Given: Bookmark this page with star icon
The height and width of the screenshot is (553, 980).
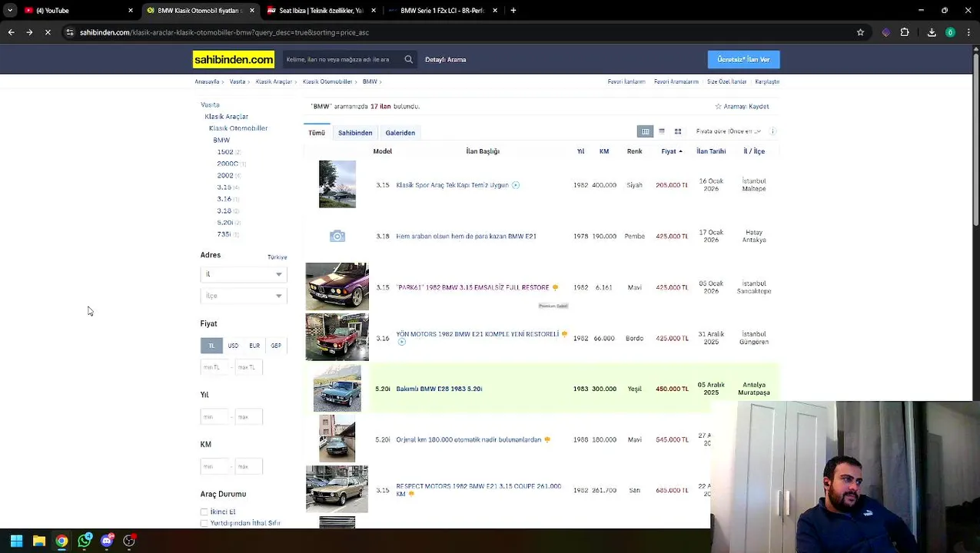Looking at the screenshot, I should [x=860, y=32].
